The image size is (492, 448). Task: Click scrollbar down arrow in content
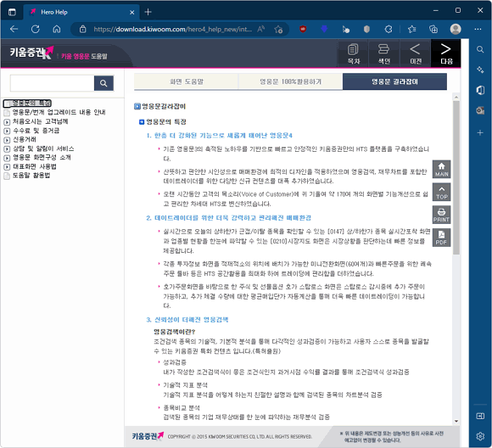pyautogui.click(x=456, y=422)
